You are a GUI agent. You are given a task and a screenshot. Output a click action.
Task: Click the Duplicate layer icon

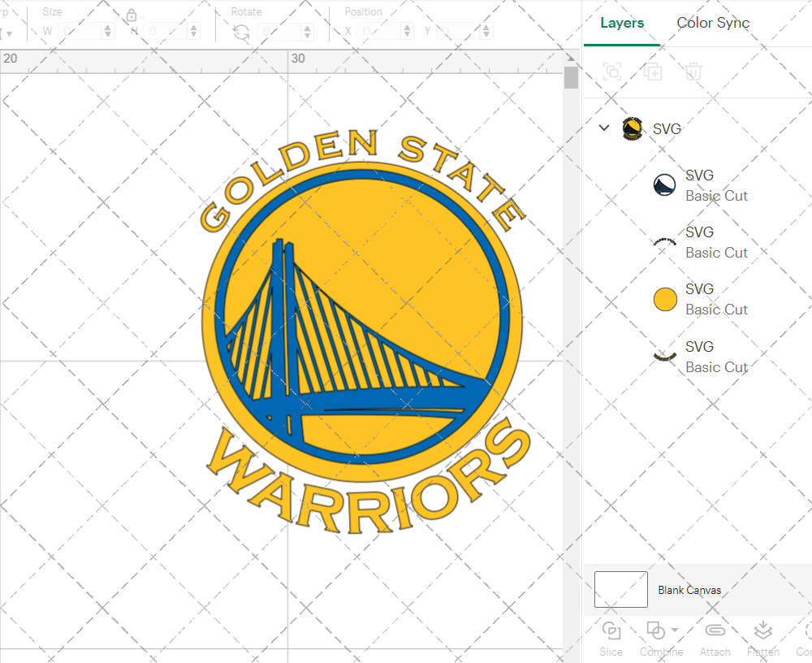point(653,71)
